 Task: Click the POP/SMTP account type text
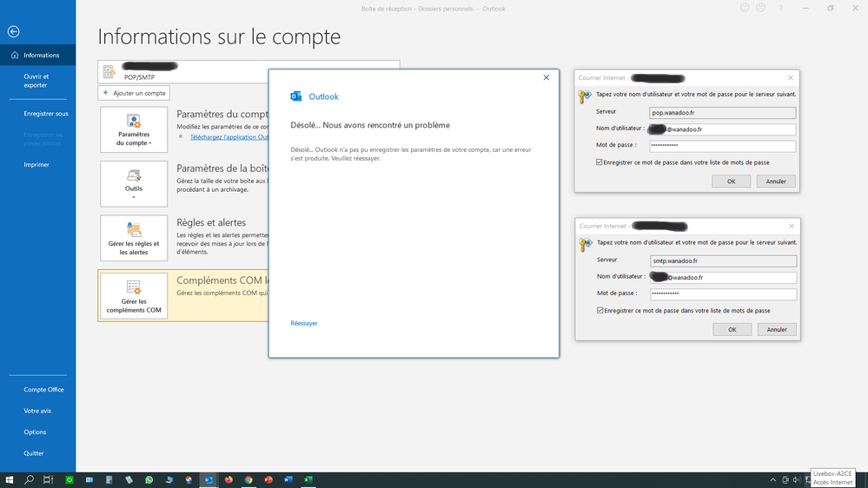click(x=140, y=77)
